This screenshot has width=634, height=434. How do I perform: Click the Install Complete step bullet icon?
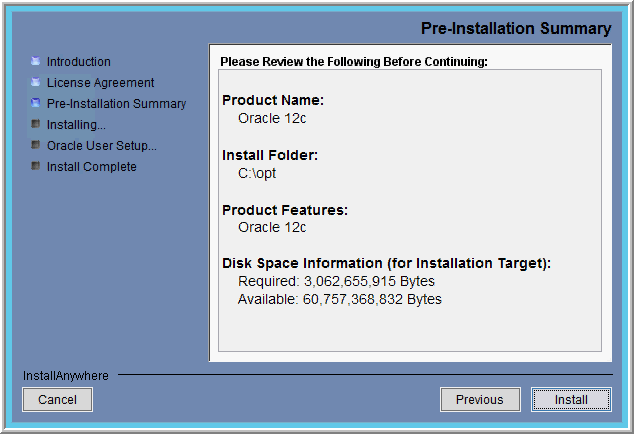point(36,166)
